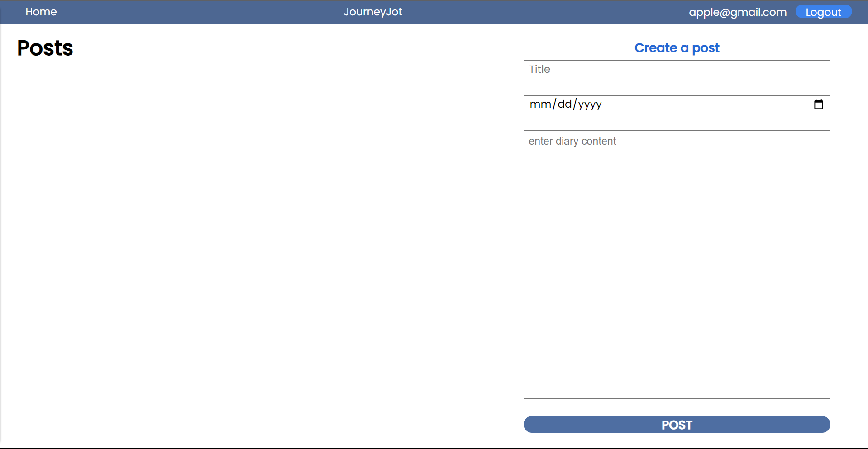The image size is (868, 449).
Task: Submit the new diary entry with POST
Action: click(677, 424)
